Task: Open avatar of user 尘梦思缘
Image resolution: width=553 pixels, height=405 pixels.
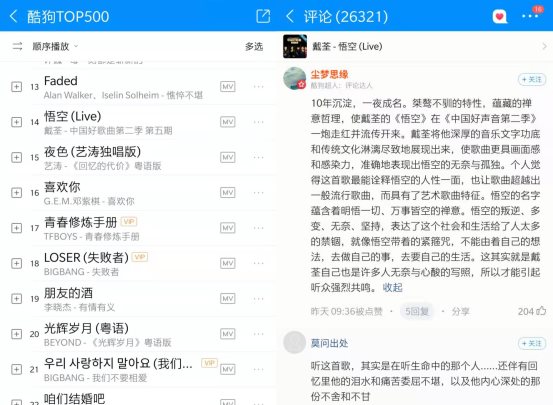Action: (294, 78)
